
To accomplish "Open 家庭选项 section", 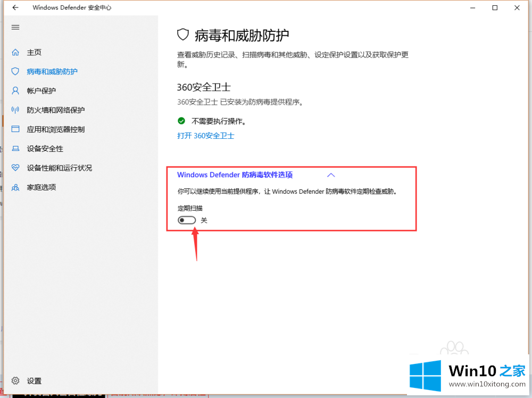I will click(41, 187).
